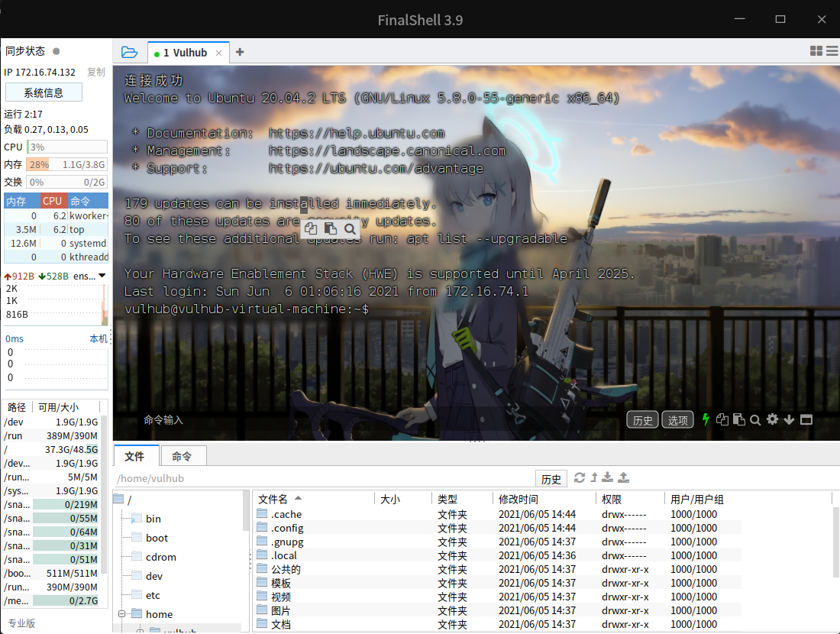Open the connection manager folder icon
Viewport: 840px width, 634px height.
(129, 52)
